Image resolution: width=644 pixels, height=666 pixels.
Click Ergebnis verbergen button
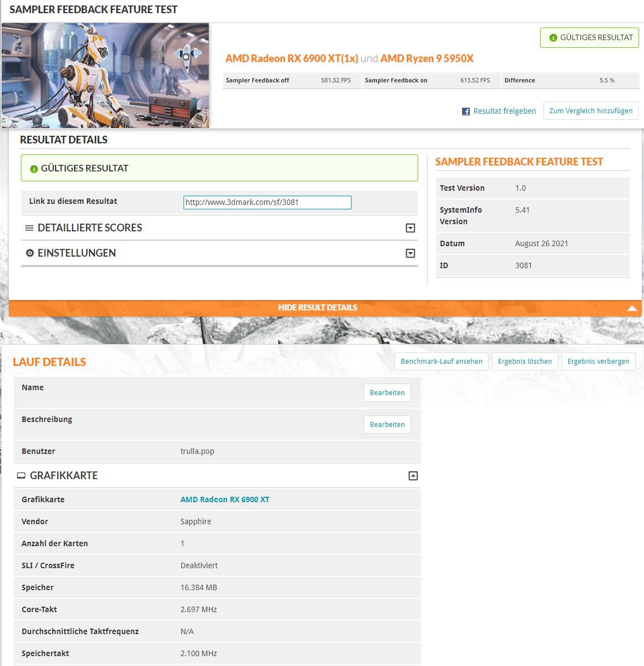click(x=598, y=361)
